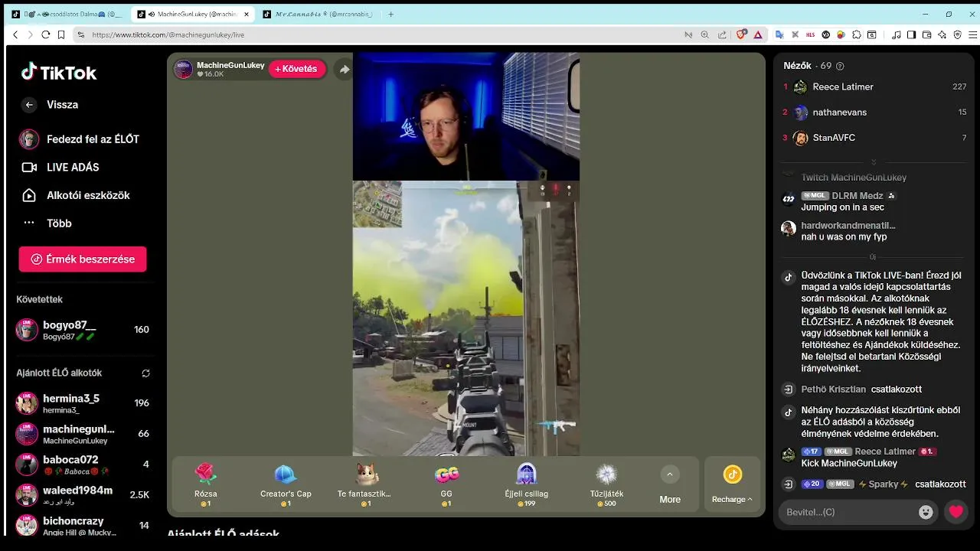
Task: Click the TikTok logo in the sidebar
Action: pyautogui.click(x=59, y=73)
